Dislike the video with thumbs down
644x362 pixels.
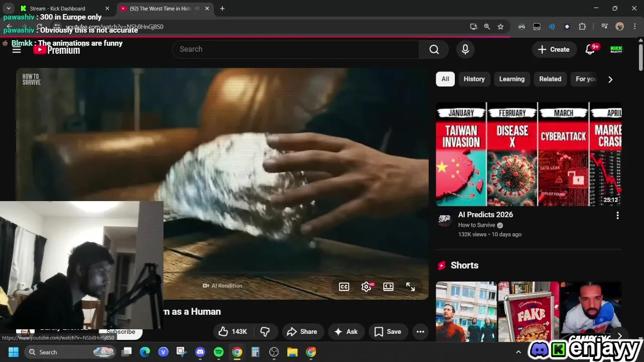click(265, 331)
